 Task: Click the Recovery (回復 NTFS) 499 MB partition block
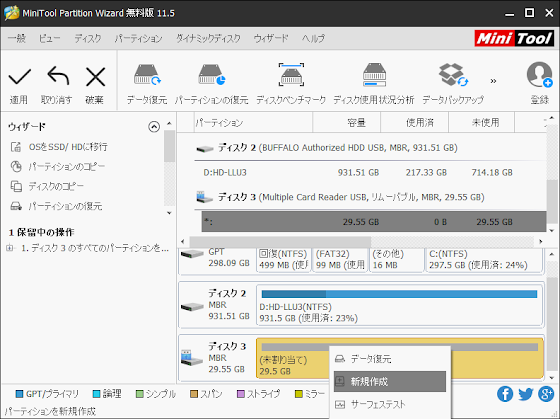click(283, 260)
